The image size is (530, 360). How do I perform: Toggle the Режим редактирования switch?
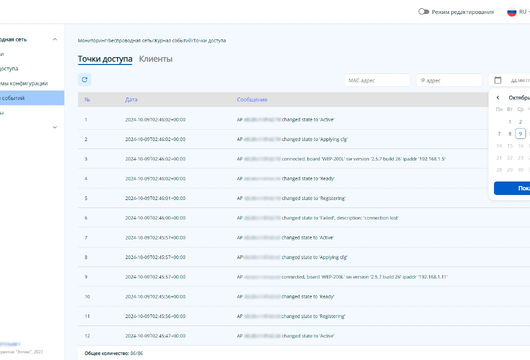(x=423, y=12)
